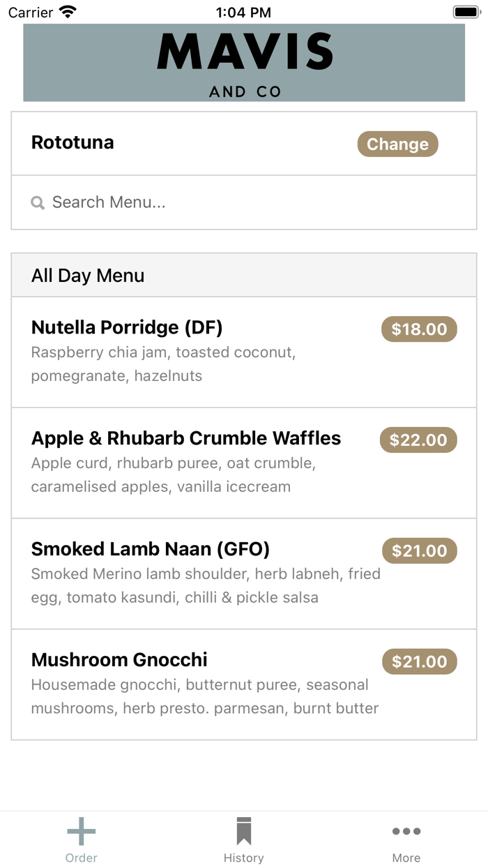
Task: Add the $22.00 waffles price button
Action: tap(418, 440)
